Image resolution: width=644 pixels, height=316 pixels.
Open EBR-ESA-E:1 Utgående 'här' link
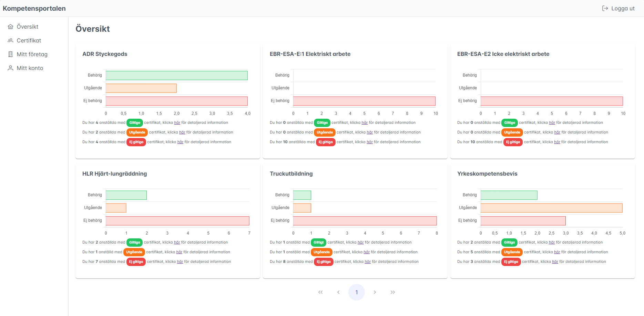370,132
